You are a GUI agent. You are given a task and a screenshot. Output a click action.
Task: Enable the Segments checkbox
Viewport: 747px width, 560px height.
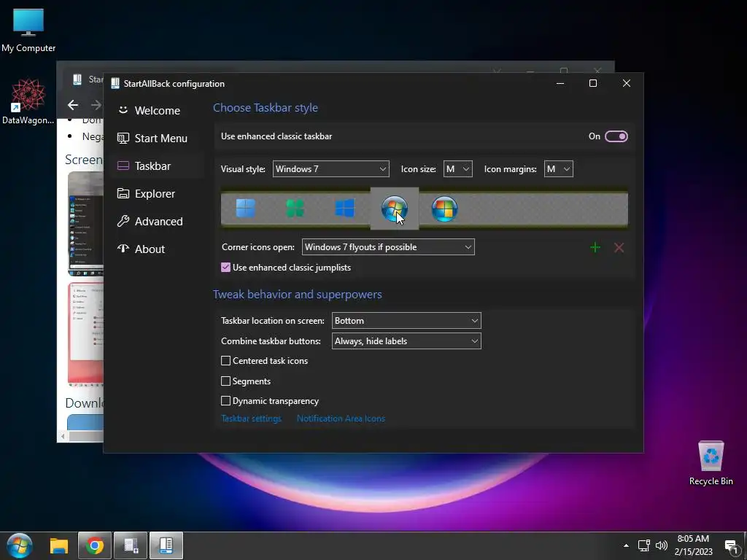226,381
